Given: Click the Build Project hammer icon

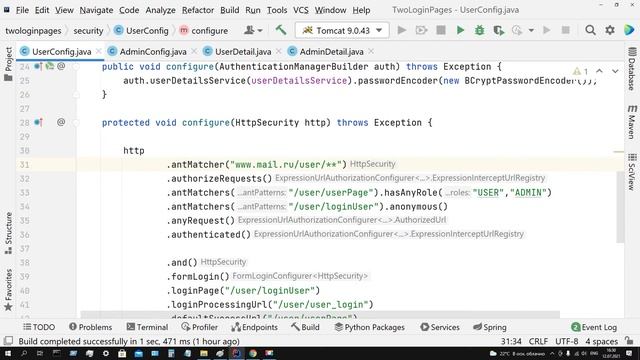Looking at the screenshot, I should [281, 30].
